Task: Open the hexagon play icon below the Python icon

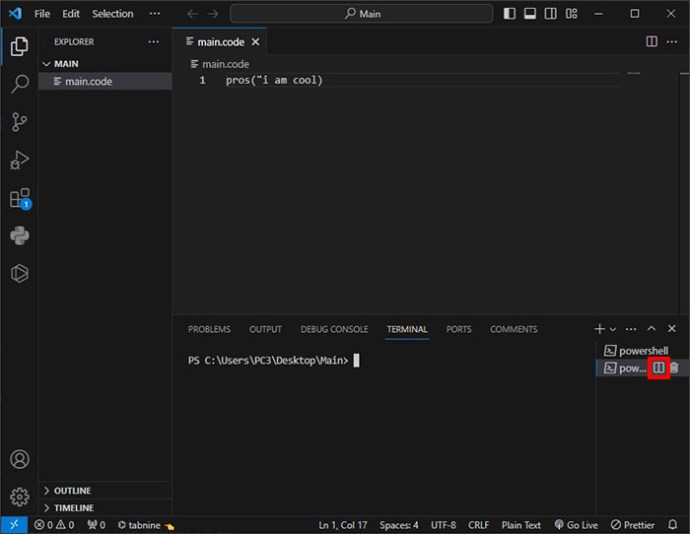Action: (x=19, y=273)
